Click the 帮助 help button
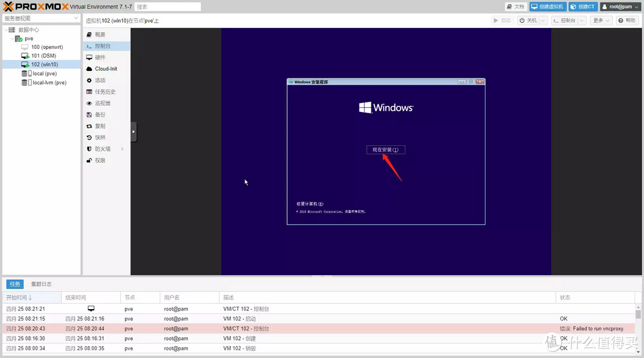The width and height of the screenshot is (644, 358). click(627, 20)
